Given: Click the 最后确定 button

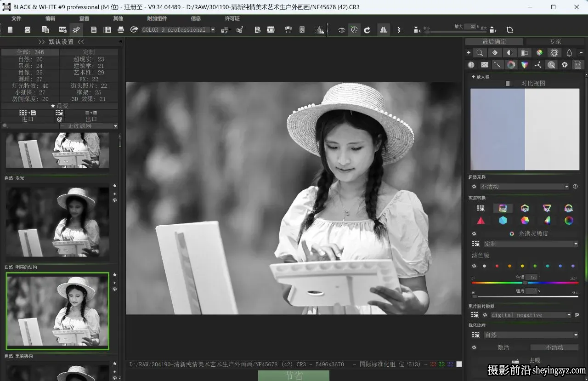Looking at the screenshot, I should 494,42.
